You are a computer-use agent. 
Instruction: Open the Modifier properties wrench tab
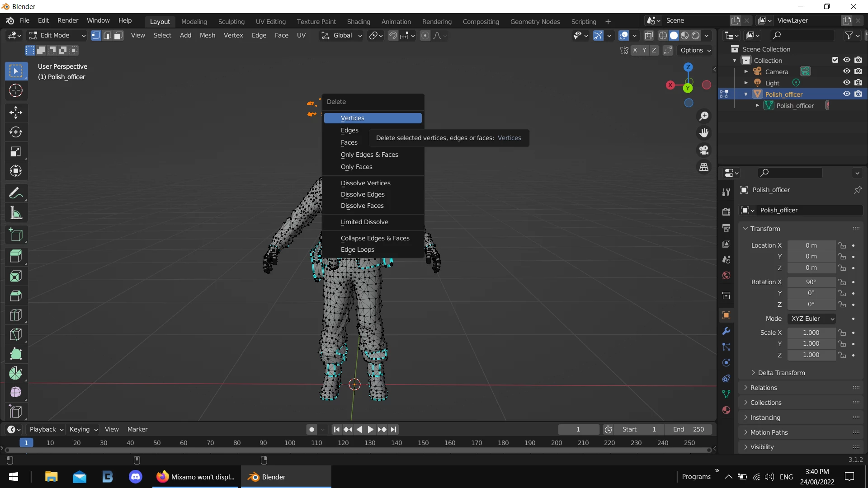tap(726, 331)
